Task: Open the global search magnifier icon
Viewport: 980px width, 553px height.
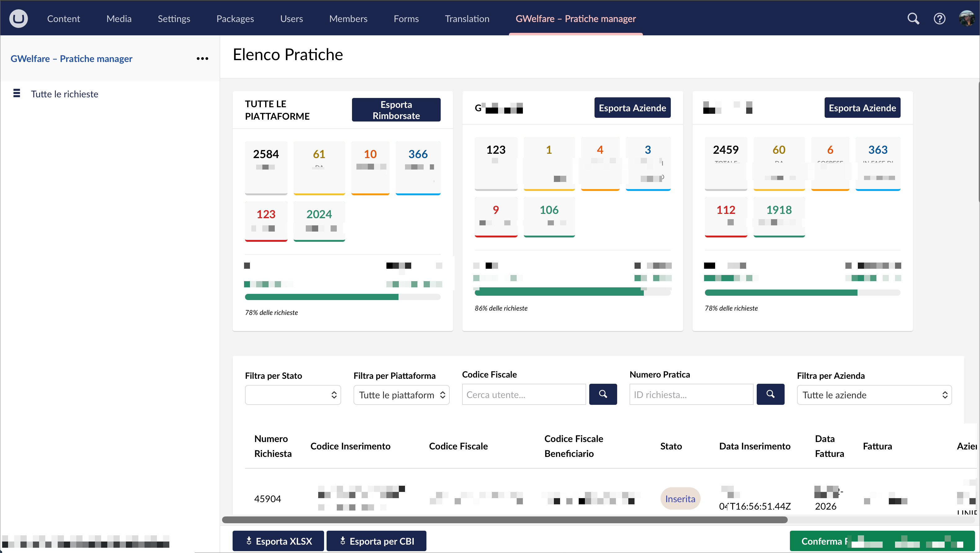Action: 913,18
